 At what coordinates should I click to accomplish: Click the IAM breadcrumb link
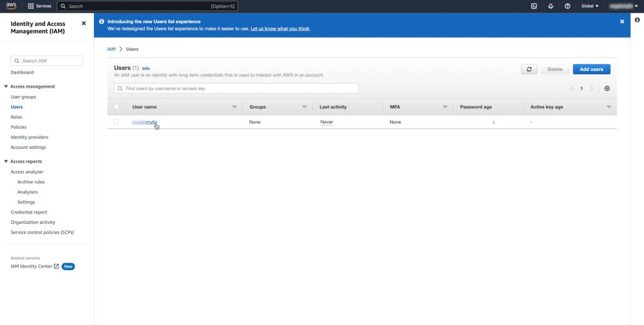tap(111, 49)
